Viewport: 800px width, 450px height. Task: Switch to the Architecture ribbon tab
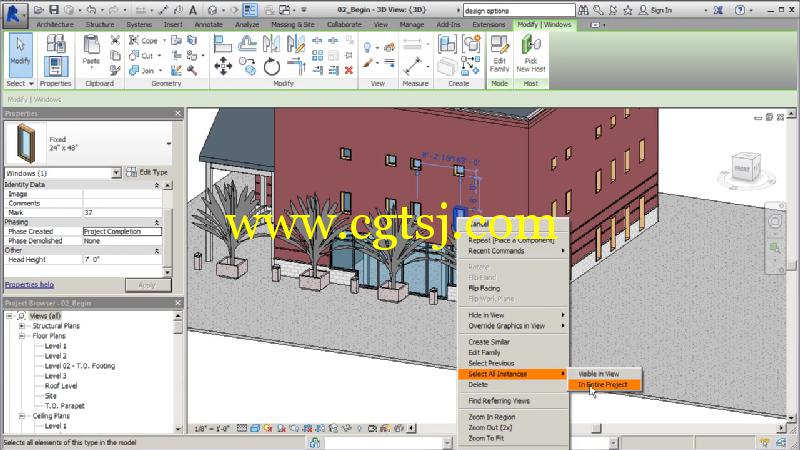55,24
